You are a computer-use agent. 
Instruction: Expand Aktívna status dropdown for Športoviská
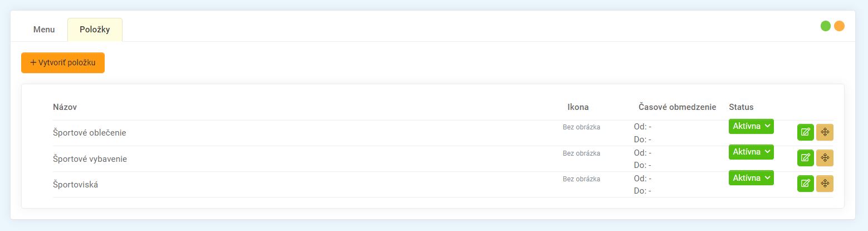(751, 178)
